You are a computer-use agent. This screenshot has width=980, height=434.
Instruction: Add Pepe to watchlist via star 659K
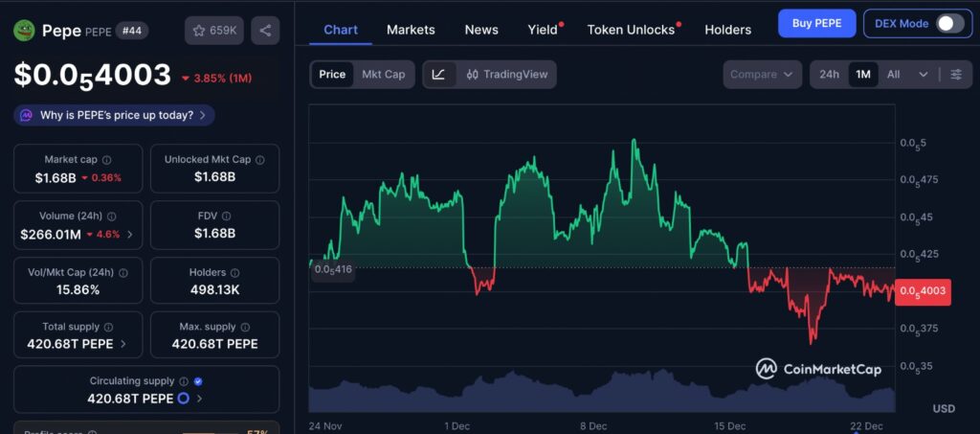[214, 30]
